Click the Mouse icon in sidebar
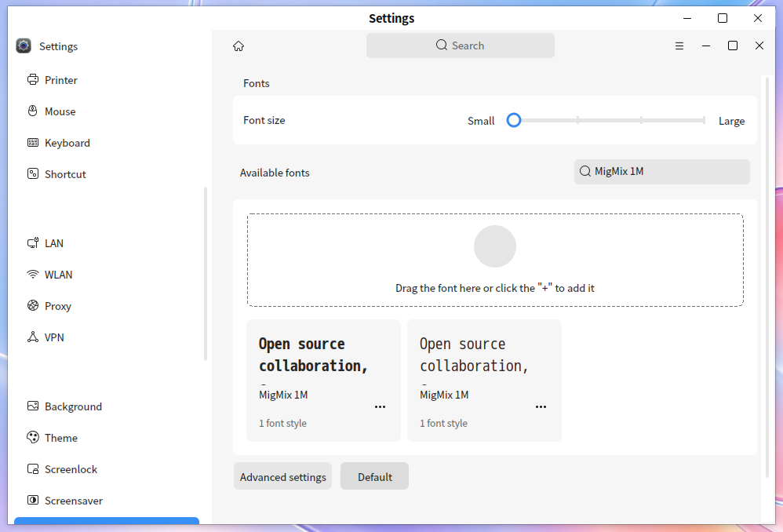 (33, 111)
